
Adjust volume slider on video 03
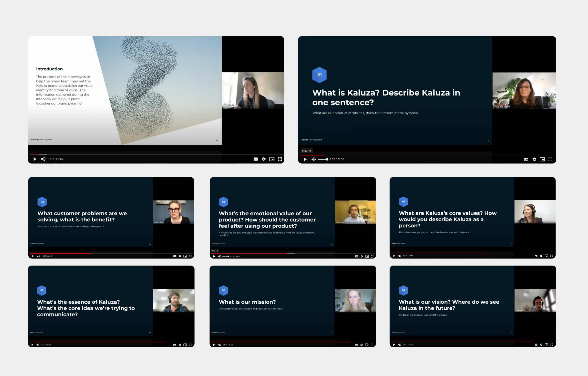coord(226,256)
